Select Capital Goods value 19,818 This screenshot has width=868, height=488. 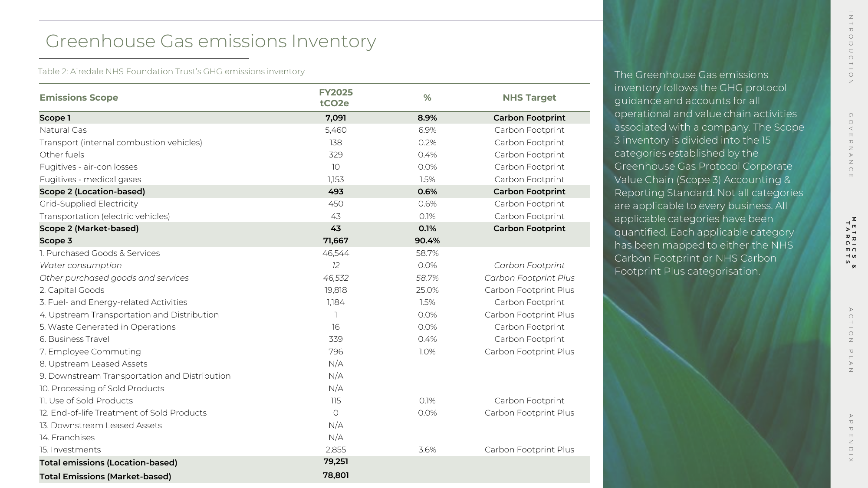pyautogui.click(x=335, y=290)
